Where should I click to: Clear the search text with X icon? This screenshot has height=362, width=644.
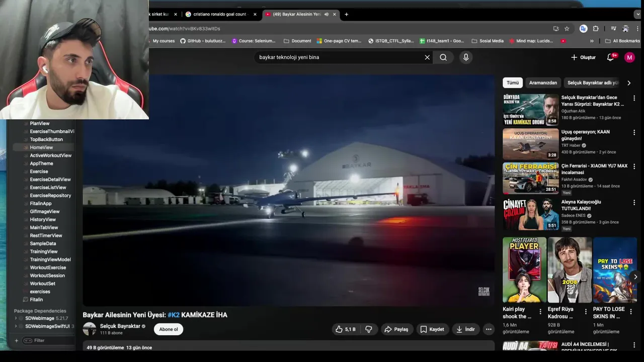[427, 57]
